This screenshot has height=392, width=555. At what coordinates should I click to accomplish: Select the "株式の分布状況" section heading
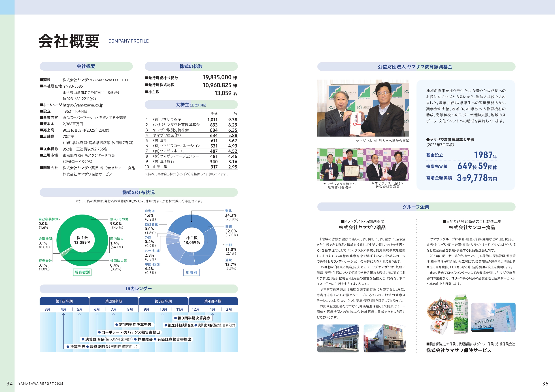click(x=138, y=192)
